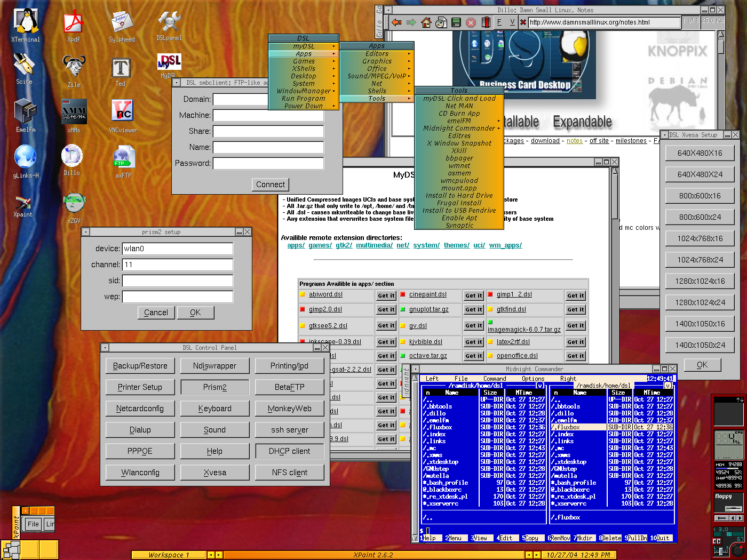
Task: Open the Options menu in Midnight Commander
Action: (533, 379)
